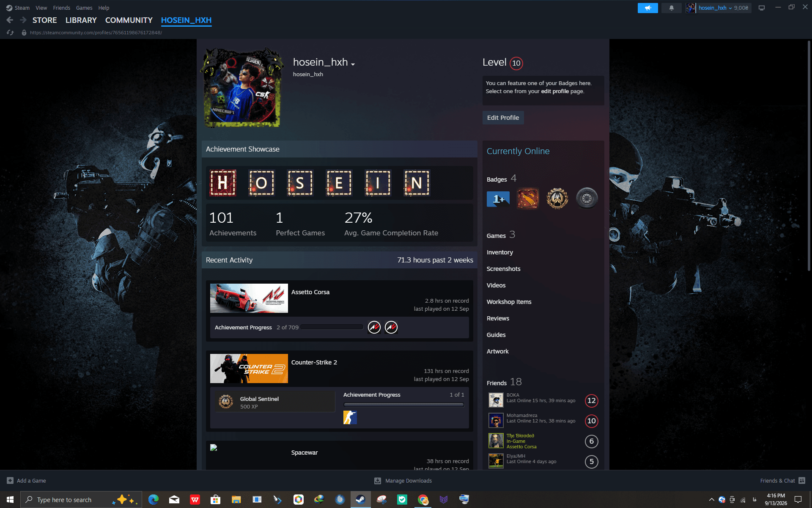
Task: Open the announcements megaphone button
Action: tap(647, 8)
